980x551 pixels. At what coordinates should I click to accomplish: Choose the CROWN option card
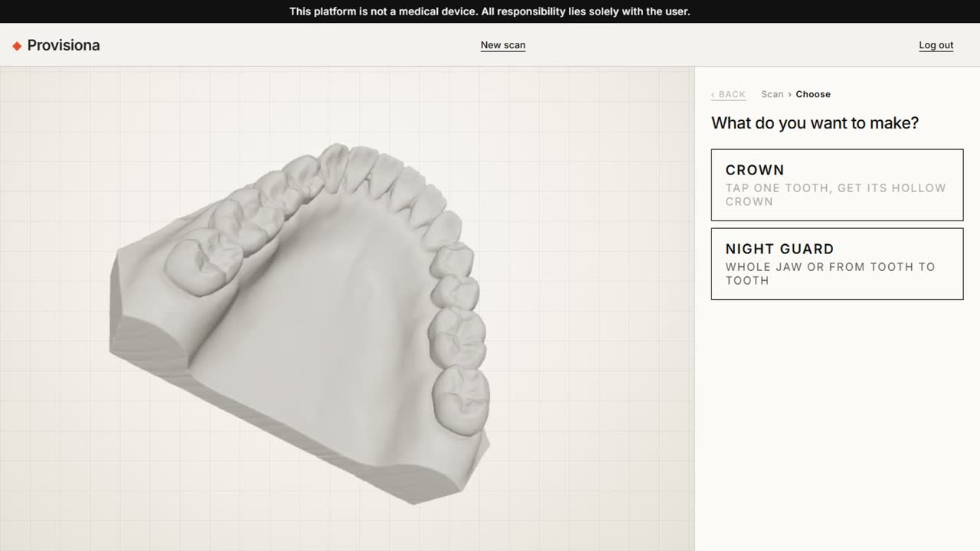(837, 185)
